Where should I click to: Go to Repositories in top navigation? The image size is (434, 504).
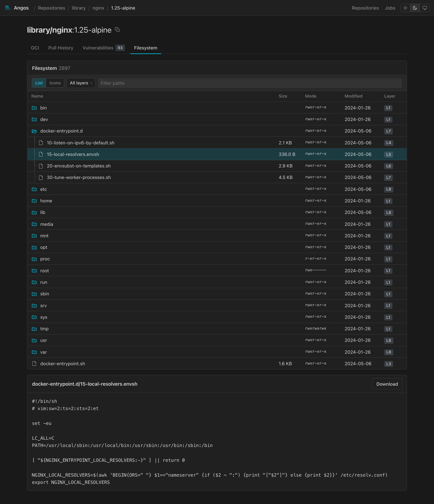coord(365,8)
